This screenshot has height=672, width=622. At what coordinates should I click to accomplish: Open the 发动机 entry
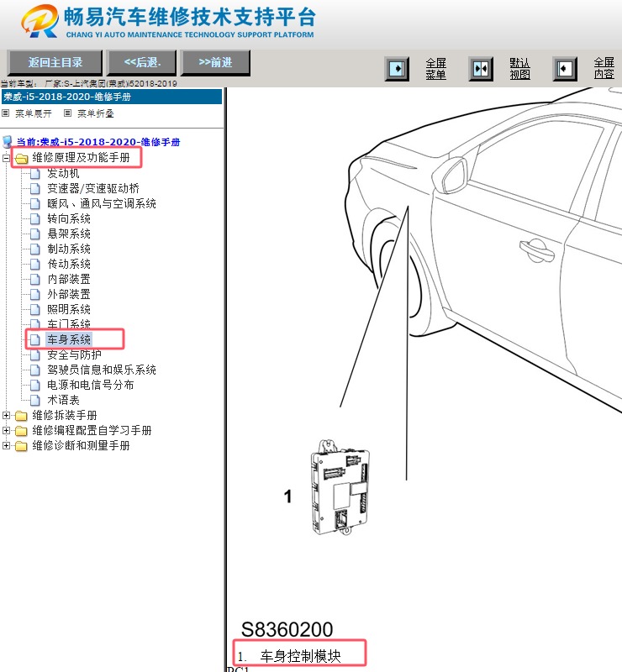tap(64, 173)
